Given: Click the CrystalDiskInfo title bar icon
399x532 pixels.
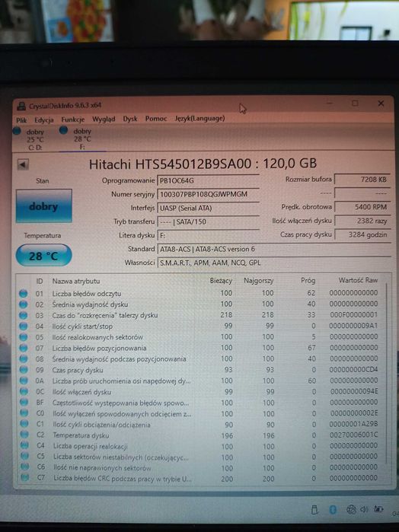Looking at the screenshot, I should point(21,107).
